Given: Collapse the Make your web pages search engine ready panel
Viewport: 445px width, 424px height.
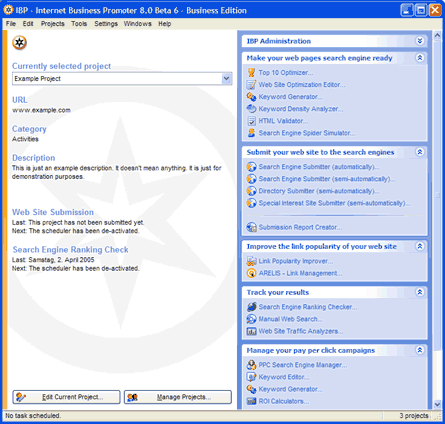Looking at the screenshot, I should 420,58.
